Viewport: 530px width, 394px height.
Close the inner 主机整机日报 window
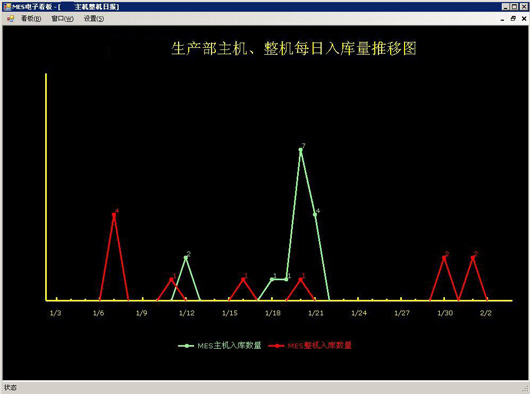coord(524,19)
